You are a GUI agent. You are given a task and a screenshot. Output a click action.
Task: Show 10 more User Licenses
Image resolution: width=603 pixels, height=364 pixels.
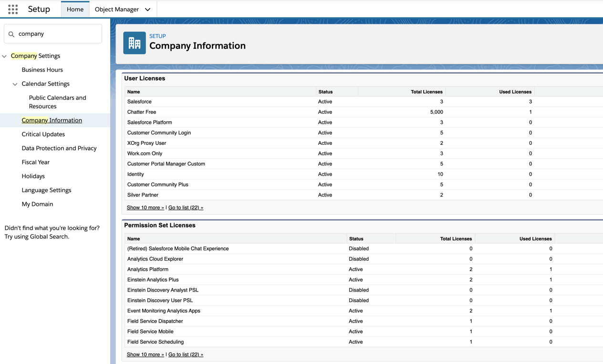tap(146, 208)
